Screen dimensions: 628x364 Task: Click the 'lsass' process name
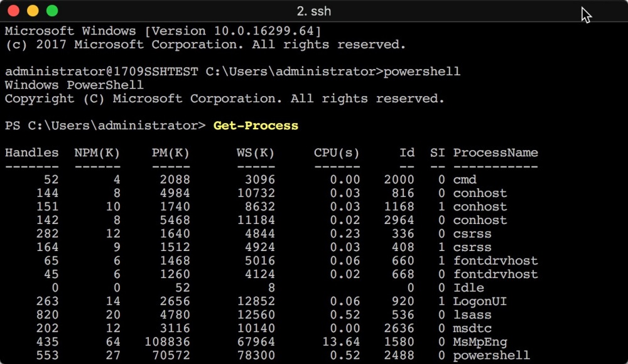point(472,315)
